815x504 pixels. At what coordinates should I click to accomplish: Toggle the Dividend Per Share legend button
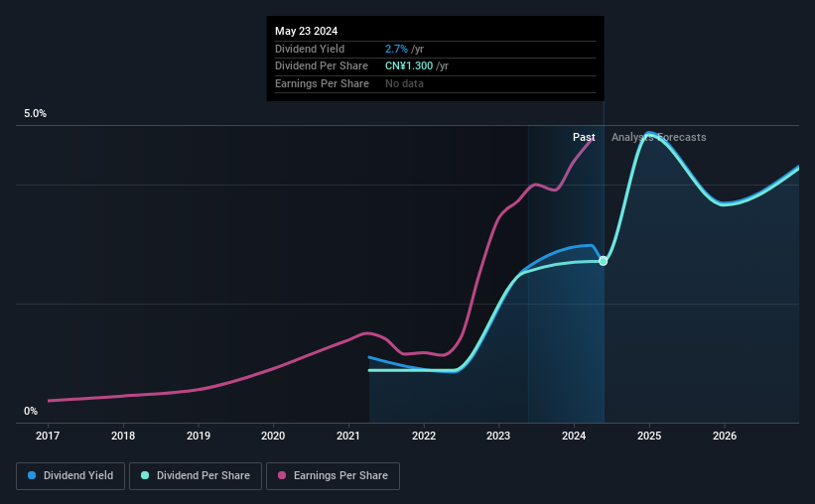point(196,476)
